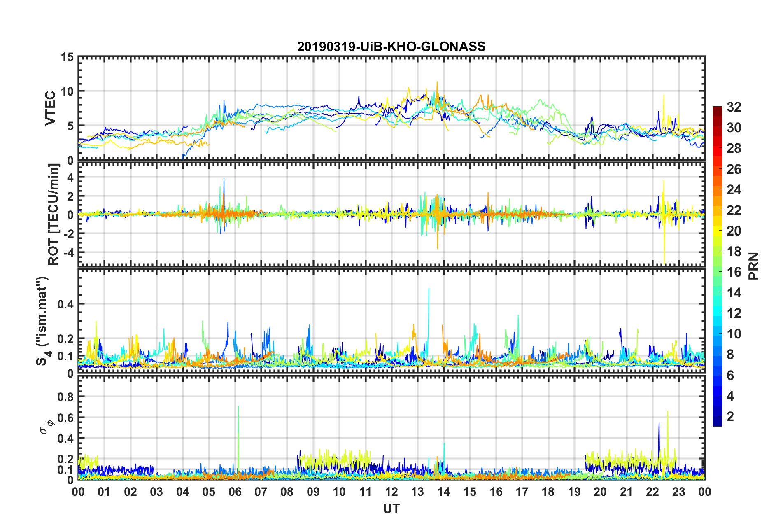Click colorbar tick label 10

[x=734, y=334]
